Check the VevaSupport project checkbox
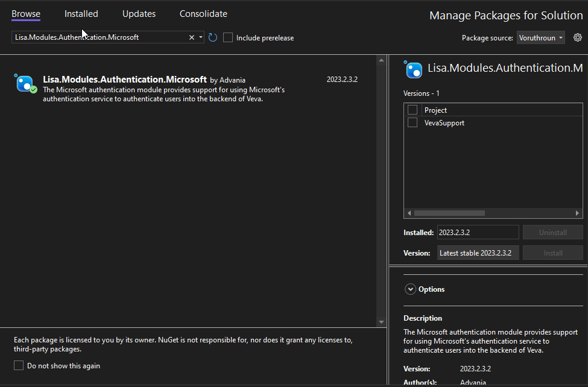Image resolution: width=588 pixels, height=387 pixels. point(412,122)
